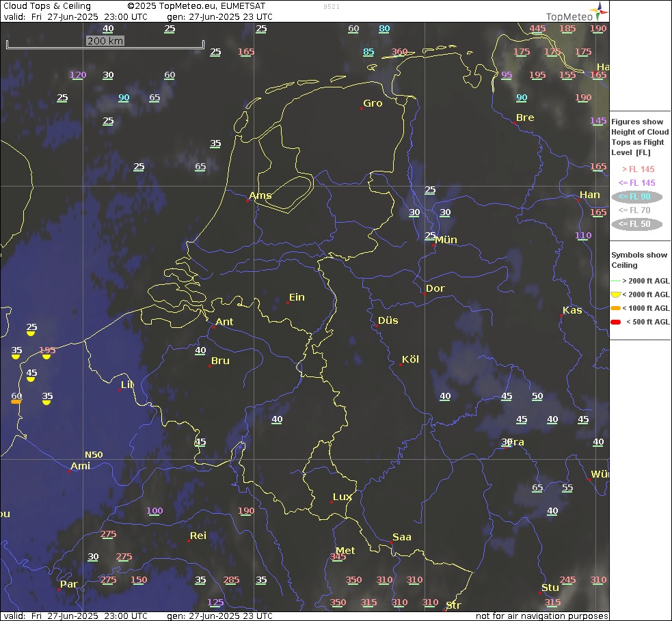Click the '> 2000 ft AGL' legend label
Image resolution: width=672 pixels, height=621 pixels.
(x=646, y=281)
